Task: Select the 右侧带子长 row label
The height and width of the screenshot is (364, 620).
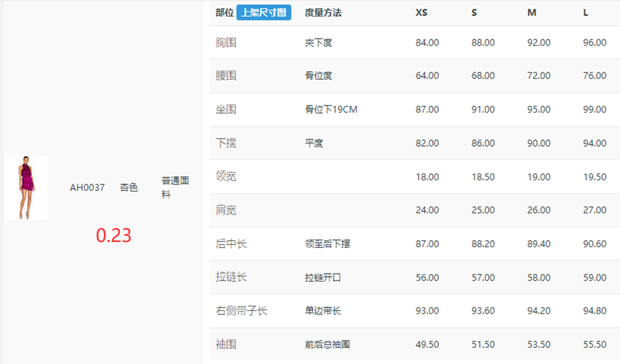Action: pos(241,310)
